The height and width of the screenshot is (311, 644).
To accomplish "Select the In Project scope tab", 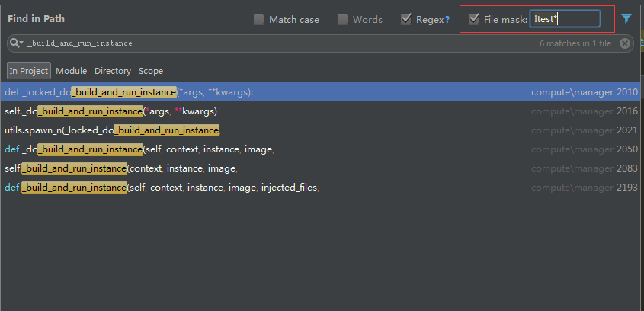I will [x=29, y=71].
